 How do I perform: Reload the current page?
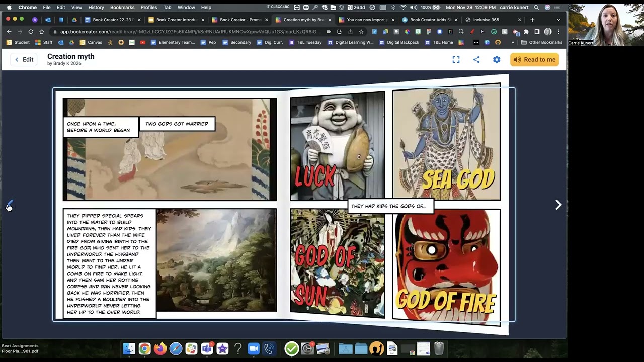pos(31,31)
